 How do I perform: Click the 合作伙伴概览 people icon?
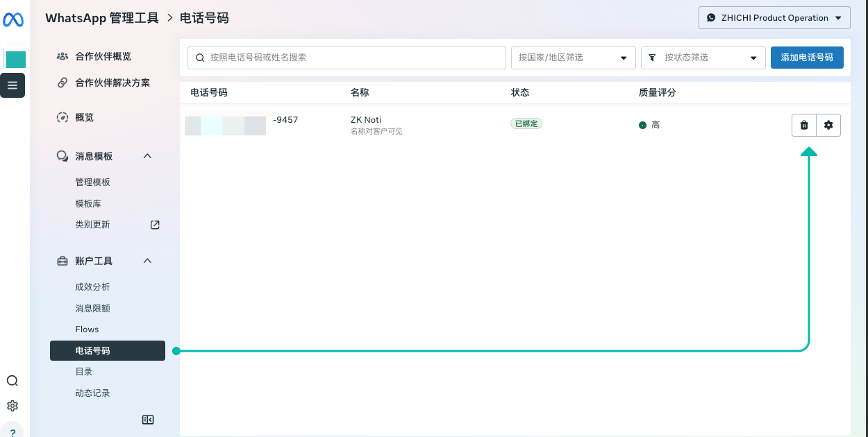(x=62, y=56)
